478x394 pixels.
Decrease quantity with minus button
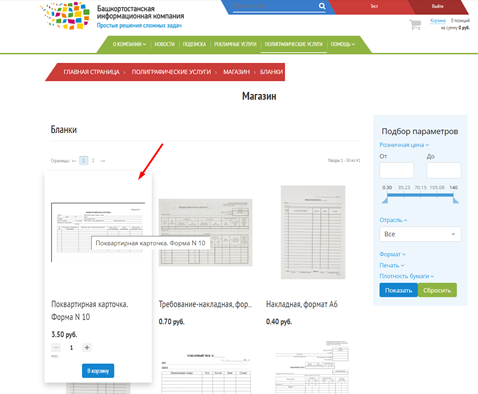coord(56,348)
